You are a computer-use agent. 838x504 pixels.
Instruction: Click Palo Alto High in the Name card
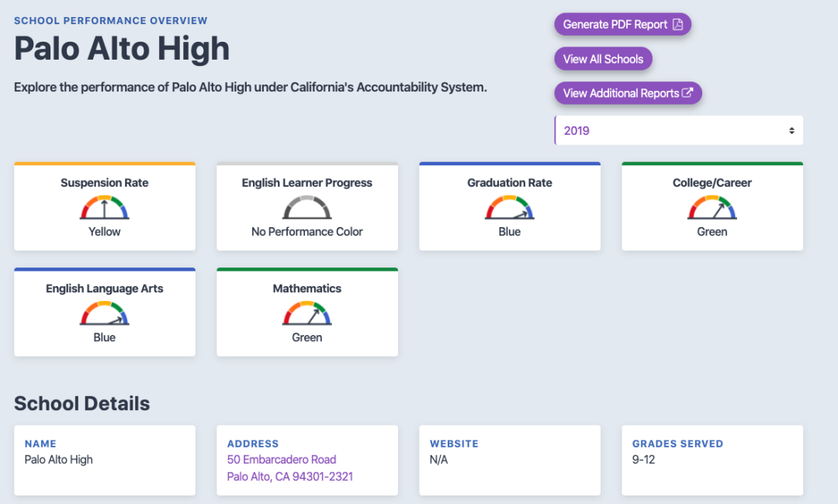click(x=59, y=460)
